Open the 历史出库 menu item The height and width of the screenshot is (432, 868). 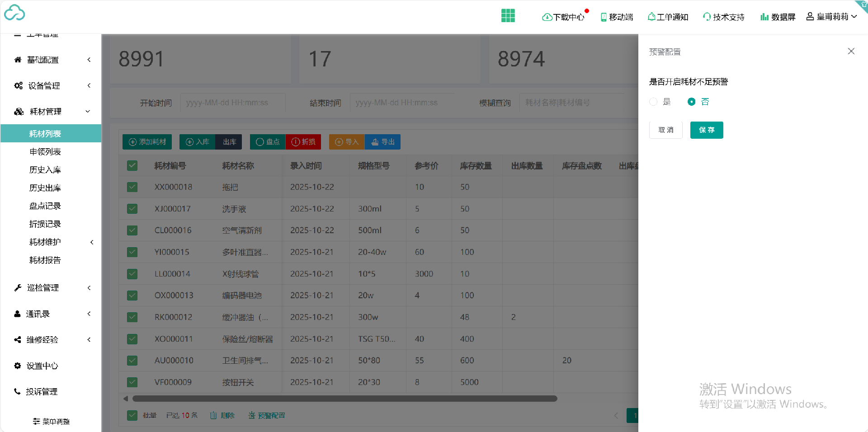click(45, 188)
